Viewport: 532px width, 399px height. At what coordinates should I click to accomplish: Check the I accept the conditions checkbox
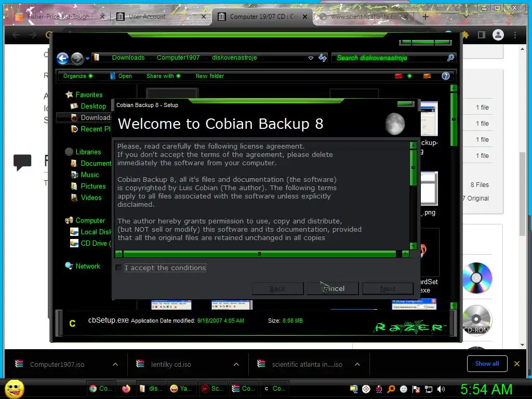pyautogui.click(x=118, y=268)
